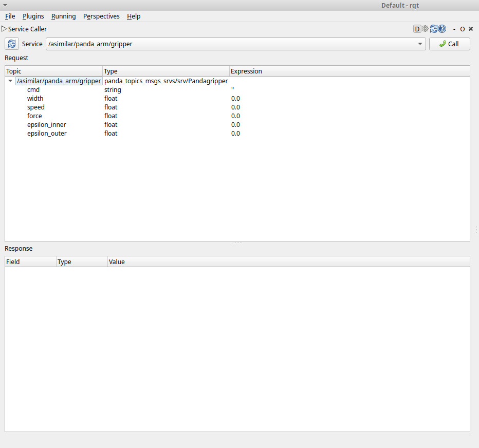
Task: Click the reload plugin icon
Action: click(x=433, y=29)
